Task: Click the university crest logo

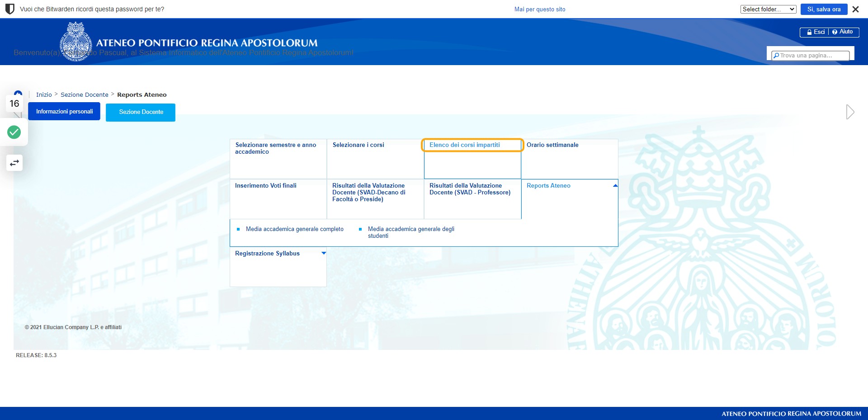Action: [x=76, y=42]
